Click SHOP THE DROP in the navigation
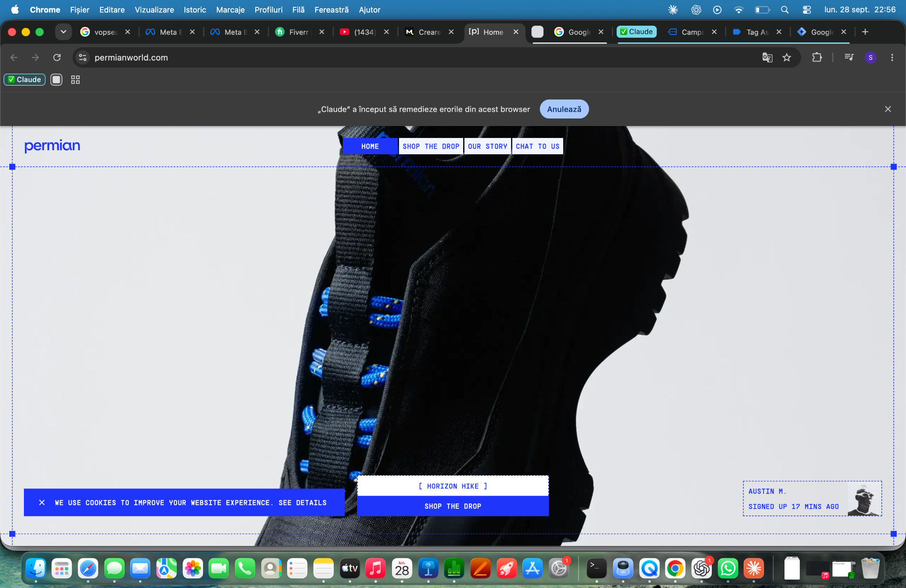Screen dimensions: 906x588 [x=431, y=146]
